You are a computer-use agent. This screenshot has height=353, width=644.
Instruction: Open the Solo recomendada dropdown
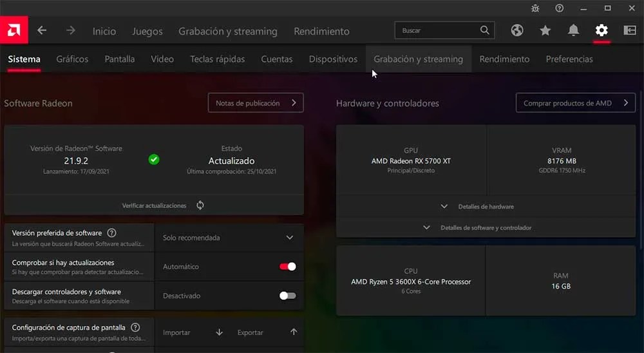click(229, 238)
